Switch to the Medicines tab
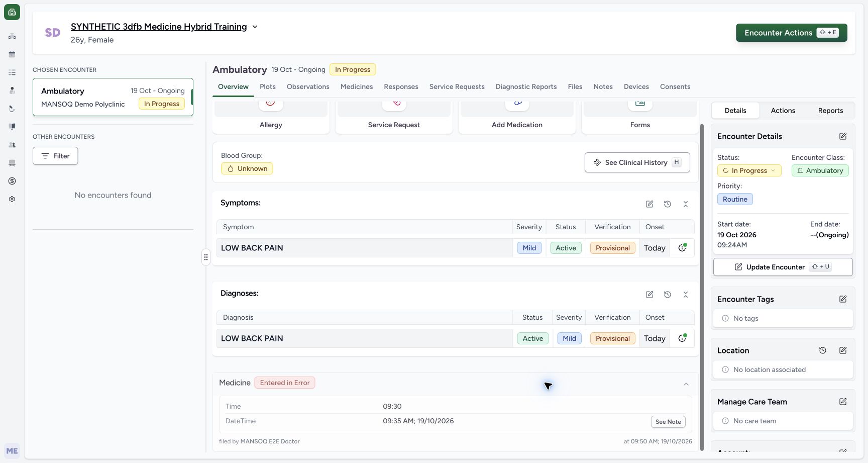 click(357, 86)
